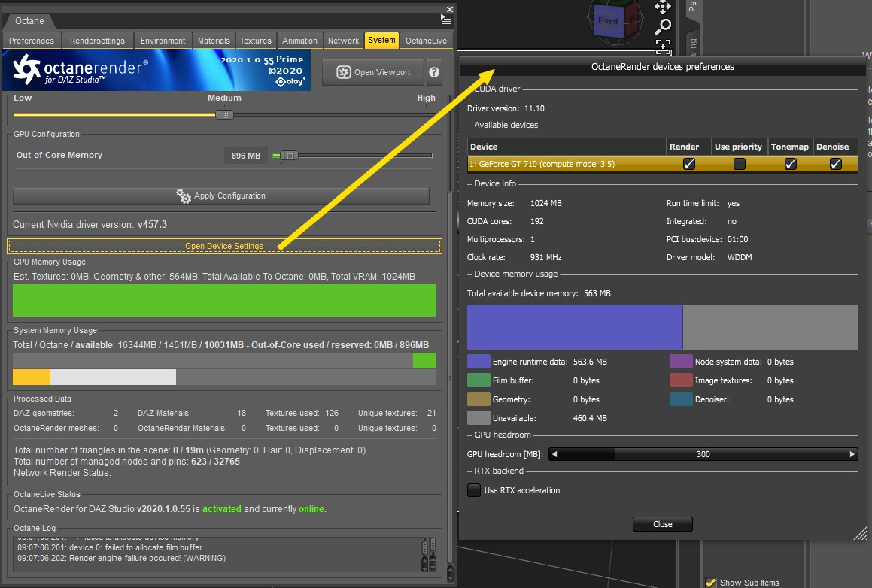The width and height of the screenshot is (872, 588).
Task: Select the Materials tab
Action: coord(214,41)
